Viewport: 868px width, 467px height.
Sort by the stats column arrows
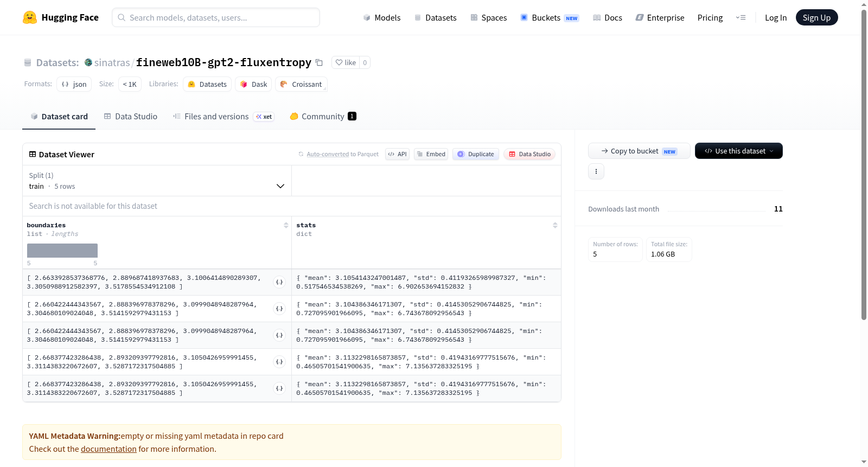click(x=555, y=225)
